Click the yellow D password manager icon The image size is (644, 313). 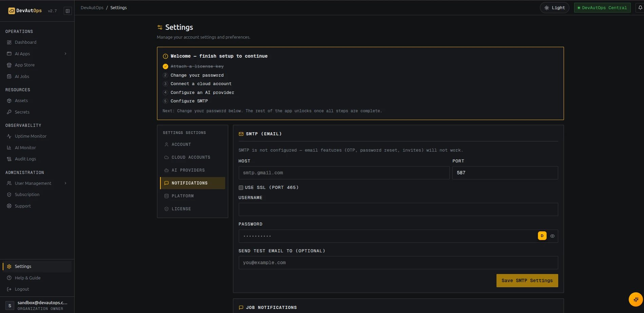point(542,236)
